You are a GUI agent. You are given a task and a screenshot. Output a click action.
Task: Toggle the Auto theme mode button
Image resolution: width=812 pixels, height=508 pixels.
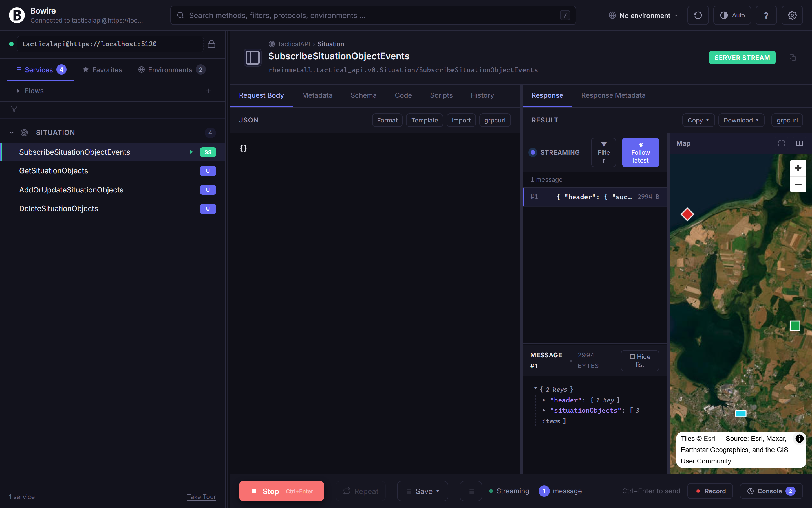point(732,16)
